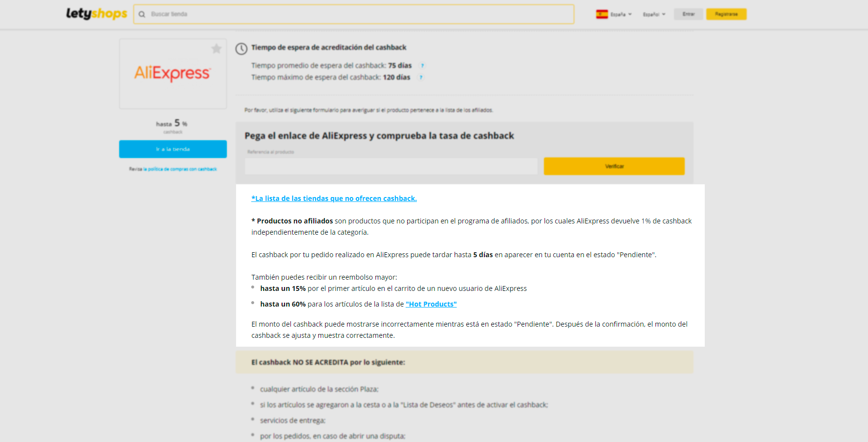Screen dimensions: 868x442
Task: Open the España country dropdown
Action: 621,14
